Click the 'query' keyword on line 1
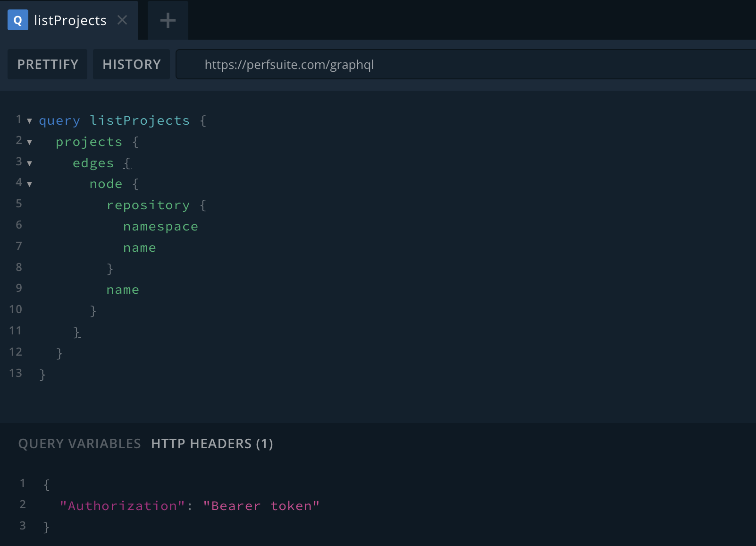This screenshot has height=546, width=756. point(59,121)
